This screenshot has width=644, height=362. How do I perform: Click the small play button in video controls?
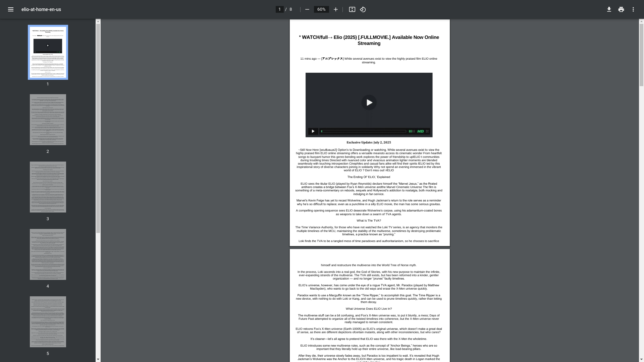point(313,131)
